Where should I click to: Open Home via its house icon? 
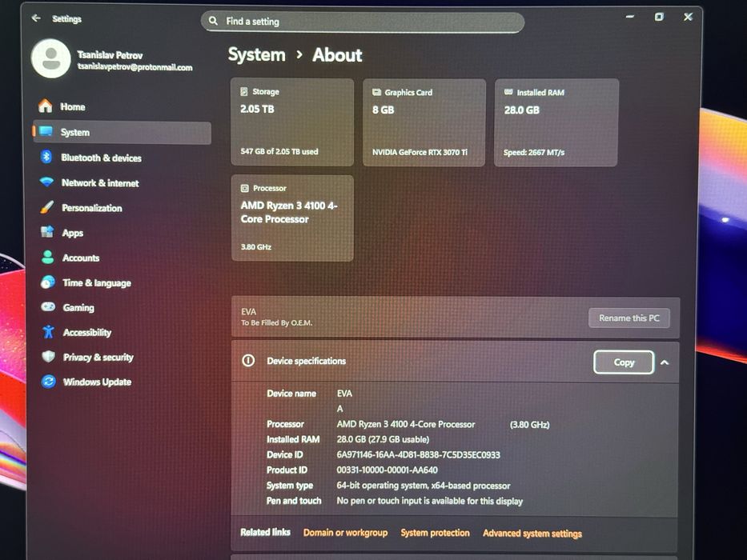coord(46,106)
